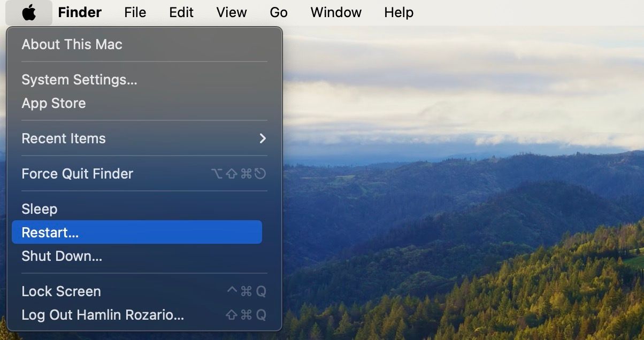Open the View menu

(x=231, y=12)
